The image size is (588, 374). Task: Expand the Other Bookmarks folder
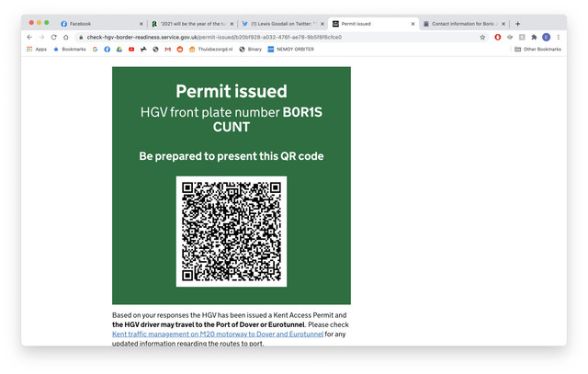537,49
